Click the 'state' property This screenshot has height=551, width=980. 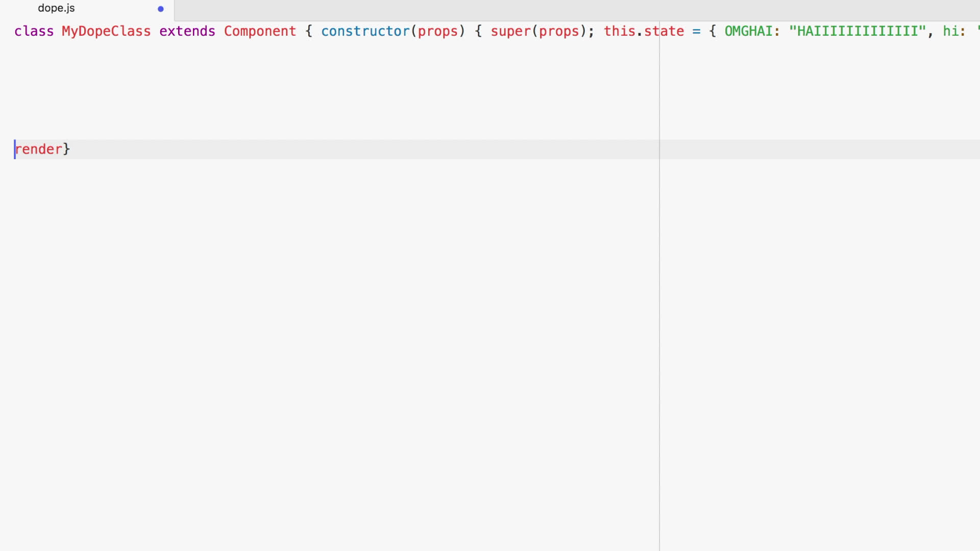[664, 31]
